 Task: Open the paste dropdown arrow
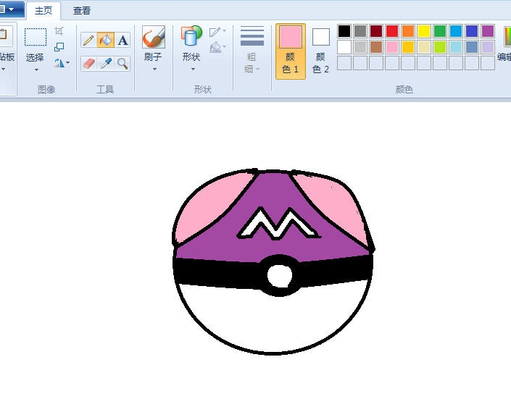3,69
